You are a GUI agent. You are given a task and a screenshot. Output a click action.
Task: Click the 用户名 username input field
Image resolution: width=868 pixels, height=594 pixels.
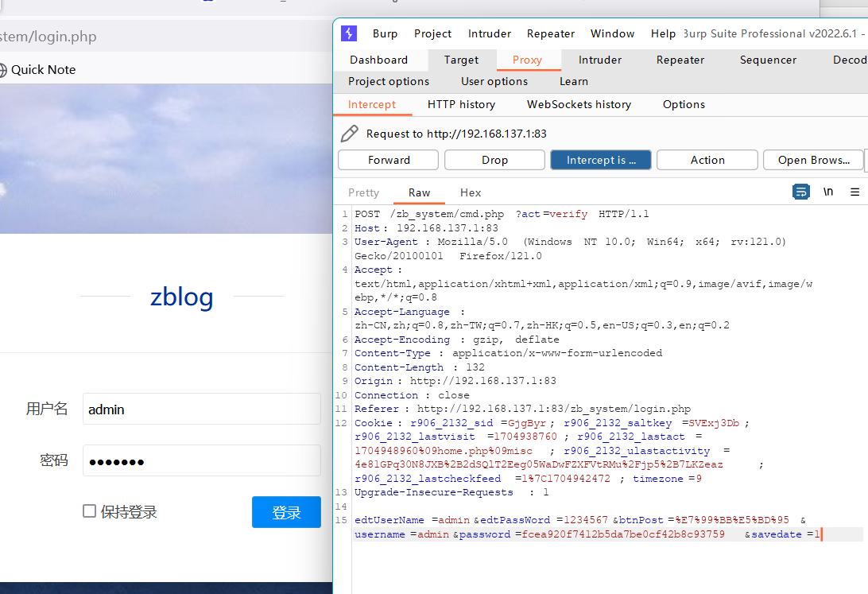[x=202, y=409]
